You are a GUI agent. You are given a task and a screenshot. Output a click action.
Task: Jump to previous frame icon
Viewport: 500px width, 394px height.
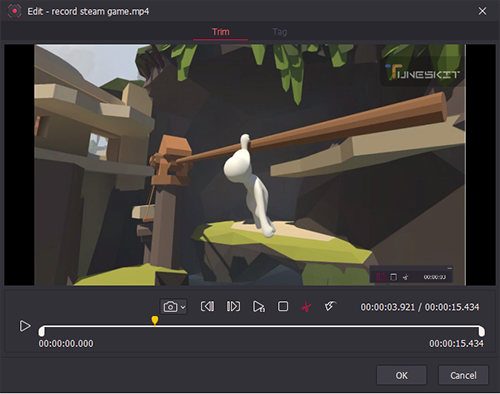[x=207, y=306]
